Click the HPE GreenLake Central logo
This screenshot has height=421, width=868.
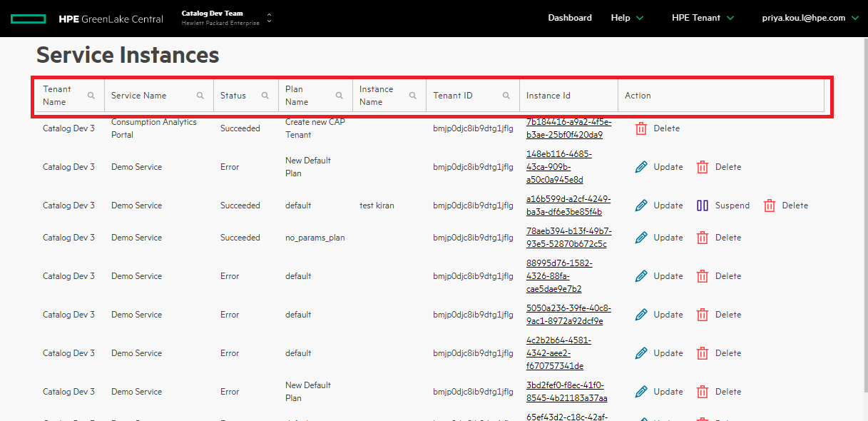pos(86,19)
